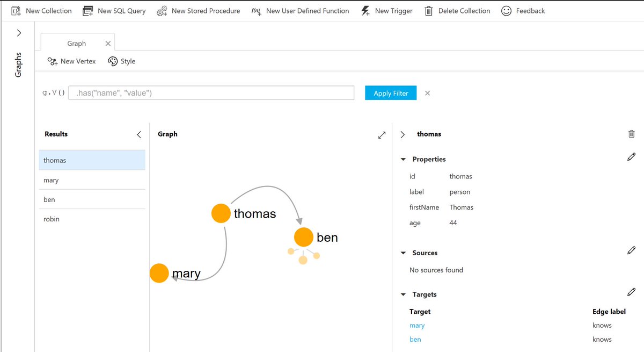644x352 pixels.
Task: Edit Sources with the pencil icon
Action: click(x=632, y=250)
